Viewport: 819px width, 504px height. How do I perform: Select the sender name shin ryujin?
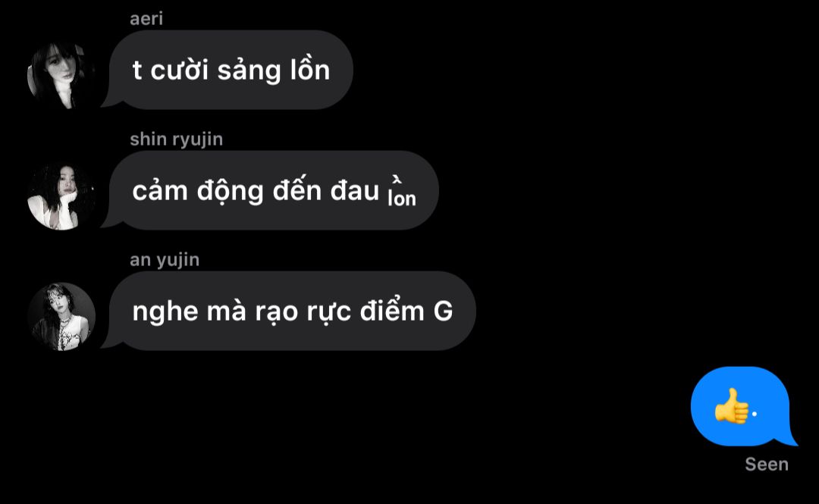pyautogui.click(x=176, y=139)
